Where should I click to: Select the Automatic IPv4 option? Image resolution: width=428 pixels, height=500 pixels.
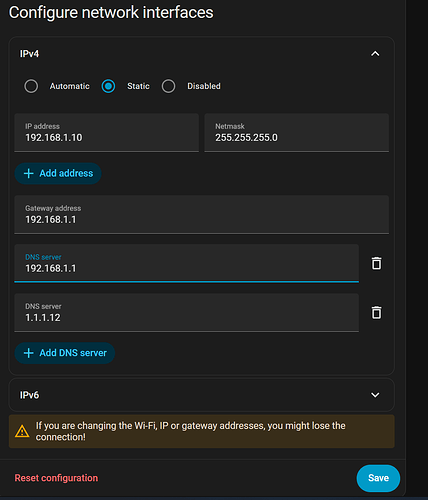(31, 86)
